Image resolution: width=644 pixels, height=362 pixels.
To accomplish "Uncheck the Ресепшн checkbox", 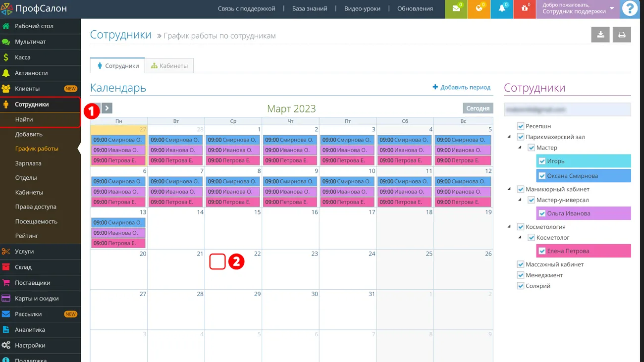I will (x=520, y=126).
